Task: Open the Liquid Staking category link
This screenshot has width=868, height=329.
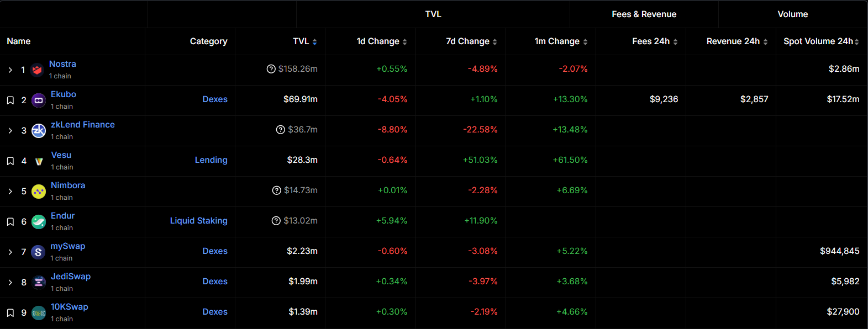Action: (x=198, y=221)
